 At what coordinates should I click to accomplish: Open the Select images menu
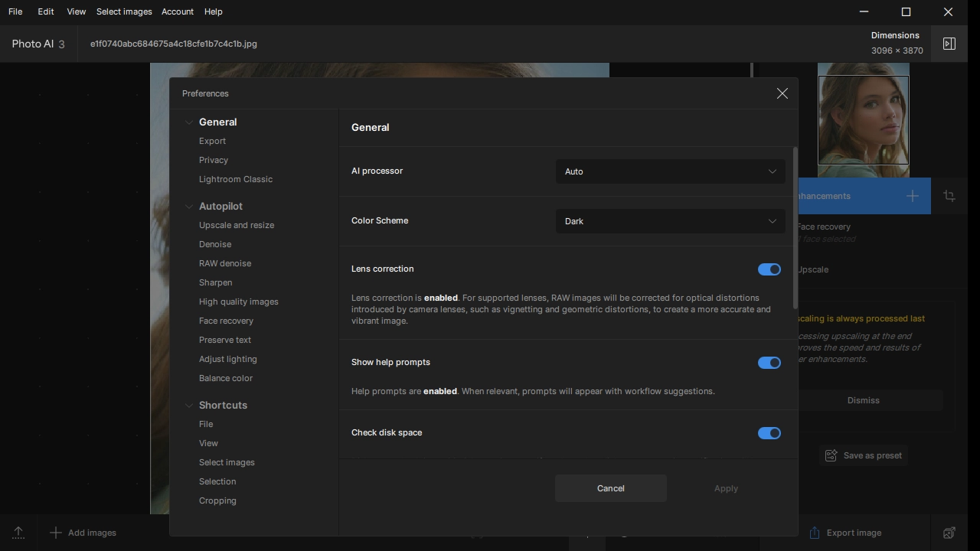coord(124,11)
